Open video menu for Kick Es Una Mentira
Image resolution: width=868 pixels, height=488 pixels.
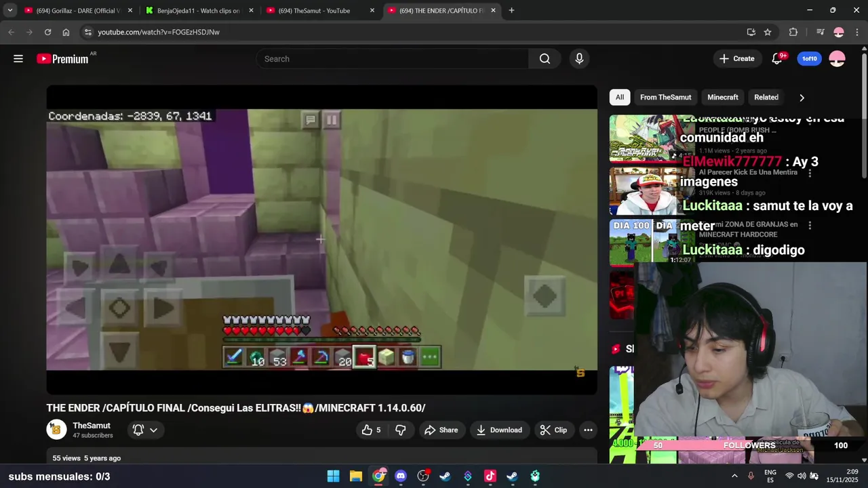point(810,174)
